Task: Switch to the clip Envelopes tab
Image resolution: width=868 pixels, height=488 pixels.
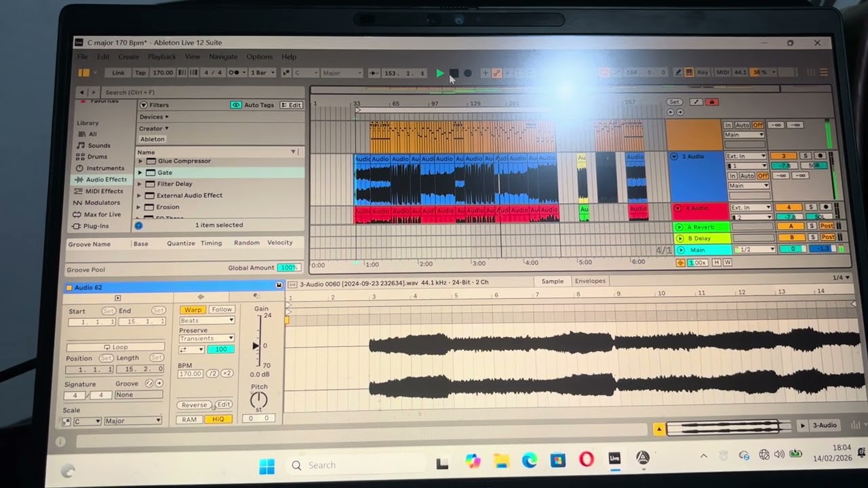Action: [x=590, y=281]
